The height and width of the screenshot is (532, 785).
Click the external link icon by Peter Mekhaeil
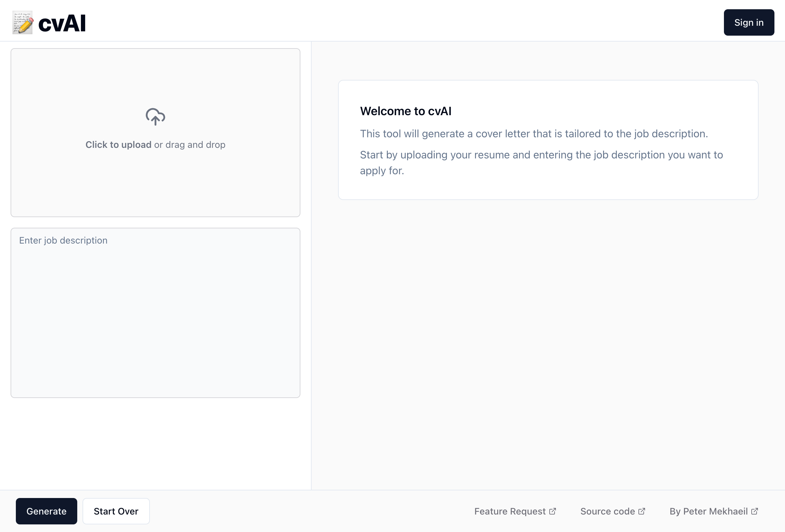click(754, 511)
